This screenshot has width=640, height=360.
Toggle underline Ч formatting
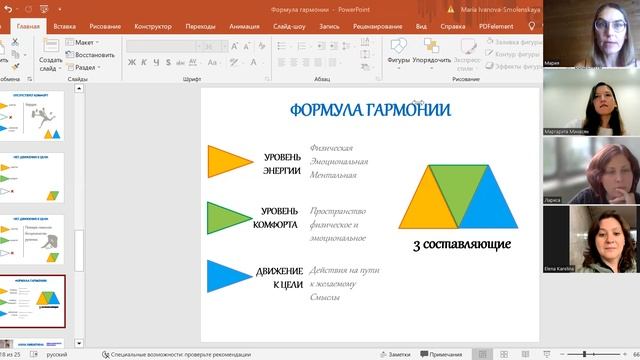point(156,62)
